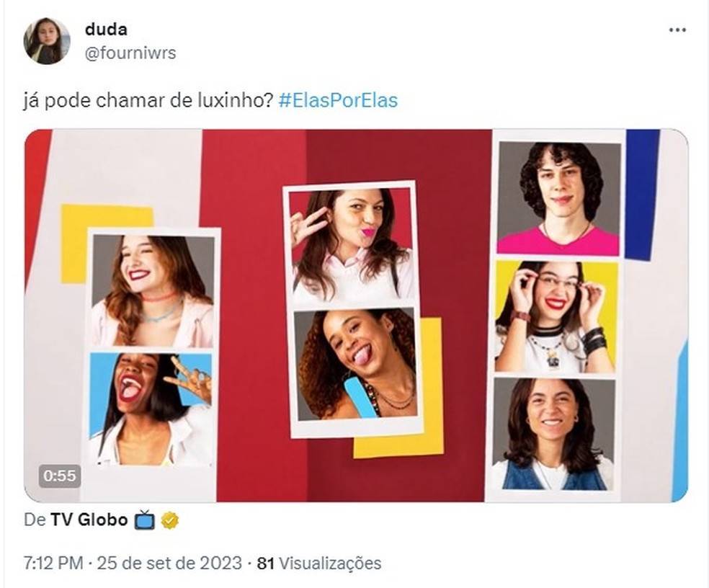Click the woman with tongue out photo
This screenshot has height=588, width=709.
[x=355, y=365]
